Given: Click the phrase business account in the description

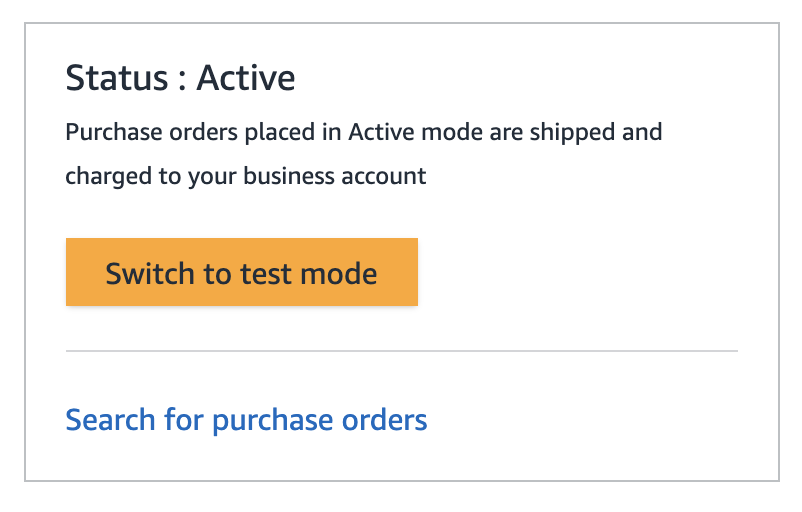Looking at the screenshot, I should [x=335, y=176].
